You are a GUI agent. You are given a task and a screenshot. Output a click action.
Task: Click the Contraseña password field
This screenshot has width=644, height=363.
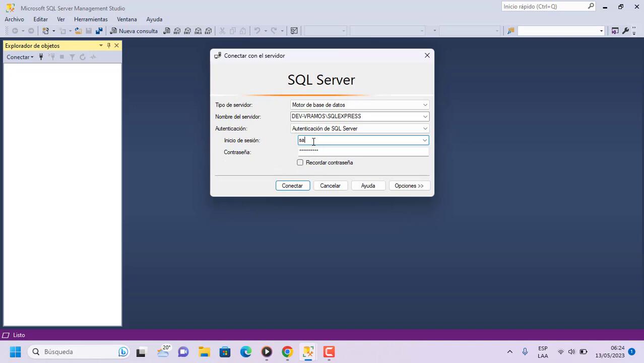363,151
